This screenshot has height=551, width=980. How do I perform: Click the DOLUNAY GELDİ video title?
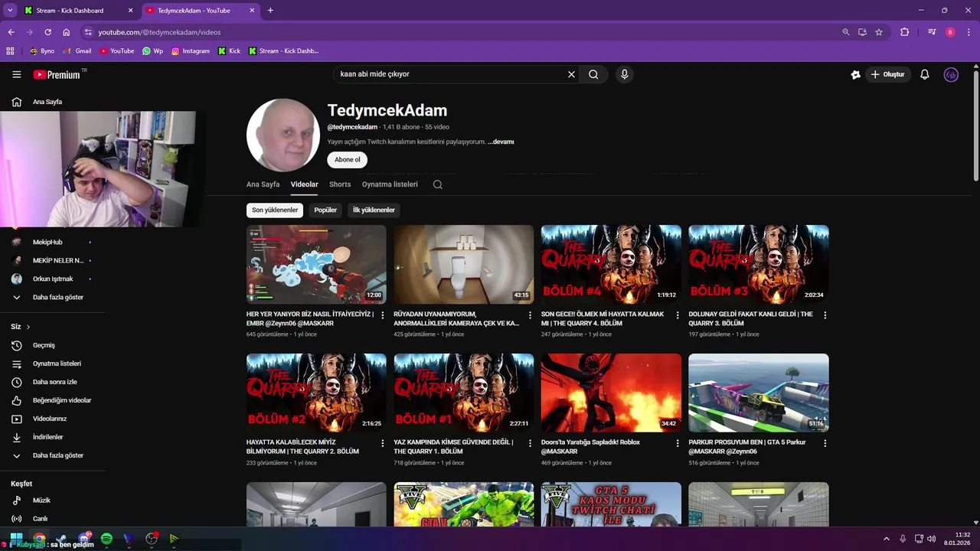point(751,318)
